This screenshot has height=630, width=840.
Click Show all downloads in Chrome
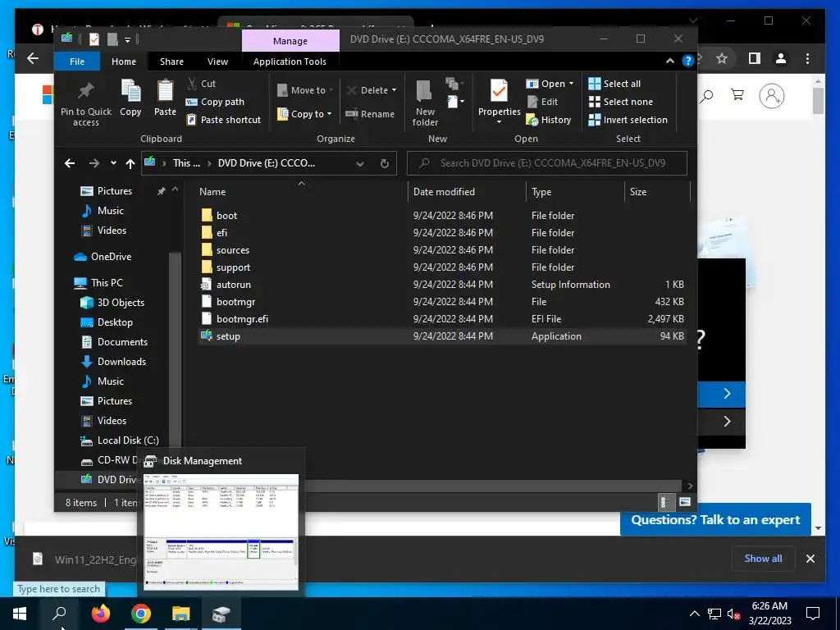tap(763, 558)
